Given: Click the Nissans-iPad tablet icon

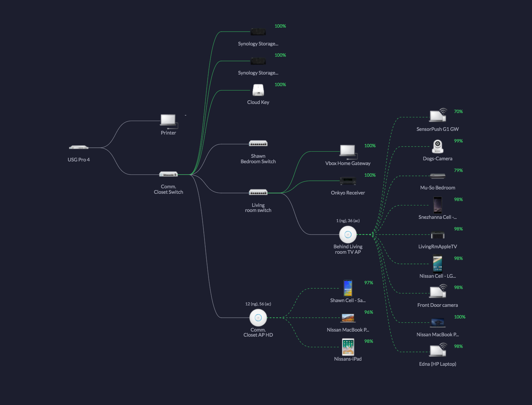Looking at the screenshot, I should (x=348, y=347).
